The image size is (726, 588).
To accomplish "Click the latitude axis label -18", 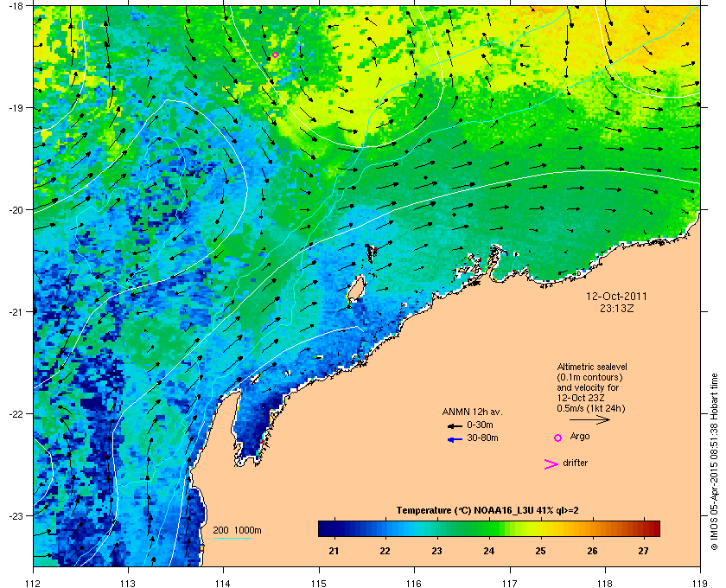I will click(x=16, y=5).
